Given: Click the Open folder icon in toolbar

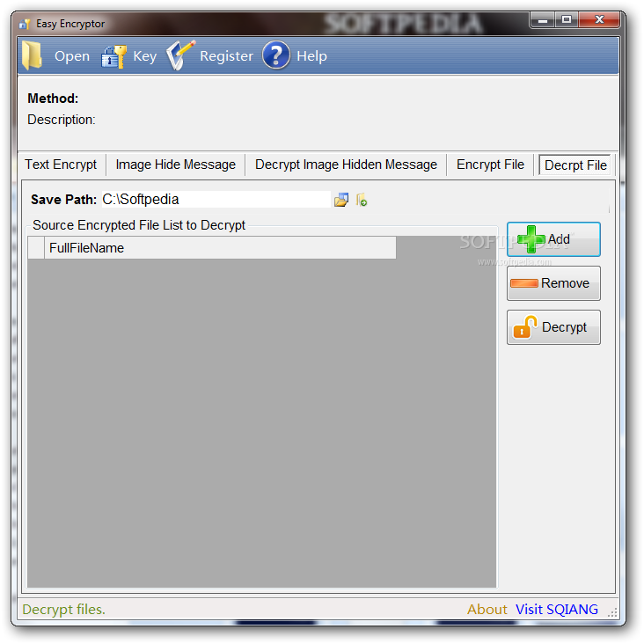Looking at the screenshot, I should click(x=32, y=55).
